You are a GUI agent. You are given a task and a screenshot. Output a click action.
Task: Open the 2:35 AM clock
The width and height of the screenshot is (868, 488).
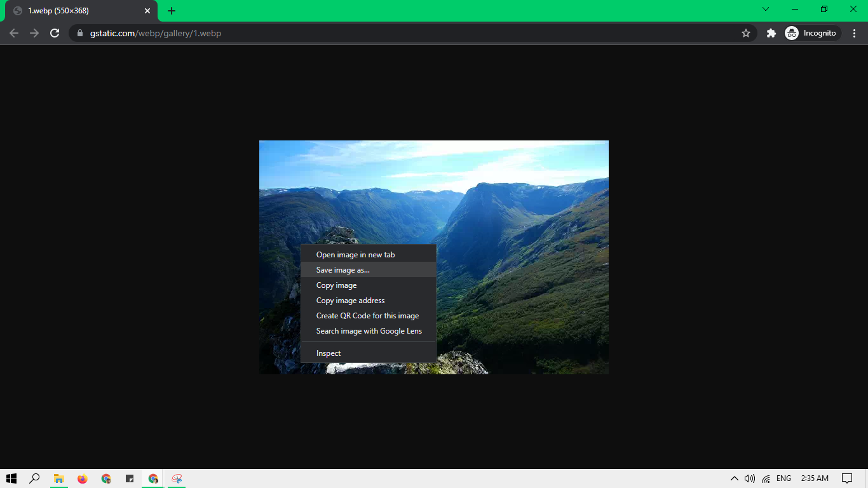coord(815,478)
